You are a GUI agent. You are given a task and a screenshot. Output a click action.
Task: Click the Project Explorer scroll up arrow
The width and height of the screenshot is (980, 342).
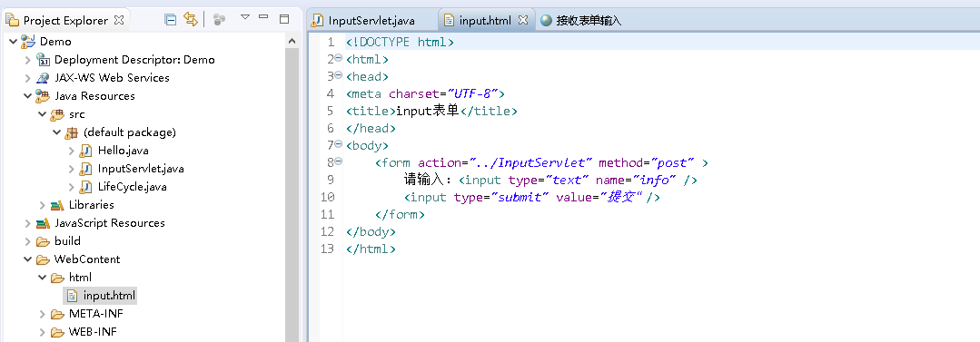click(292, 41)
